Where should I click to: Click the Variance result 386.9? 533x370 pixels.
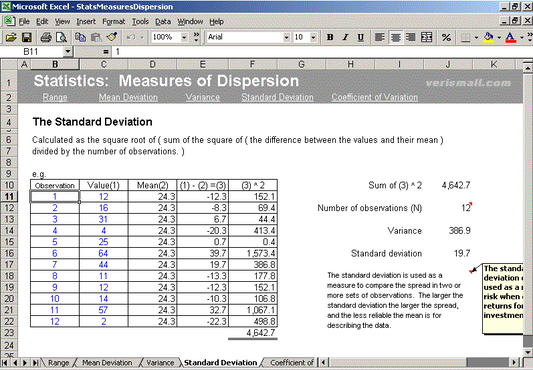coord(460,231)
